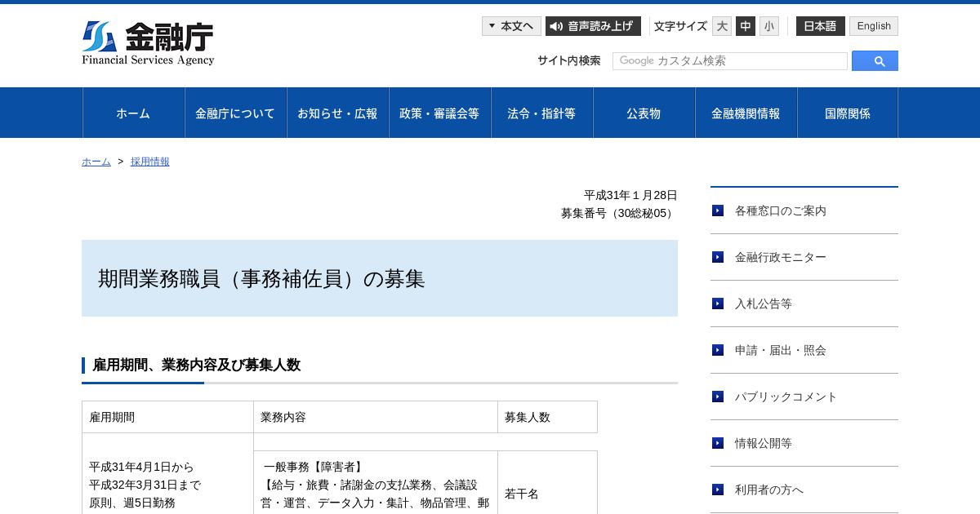Open the 金融庁について menu item
The height and width of the screenshot is (514, 980).
(x=235, y=113)
